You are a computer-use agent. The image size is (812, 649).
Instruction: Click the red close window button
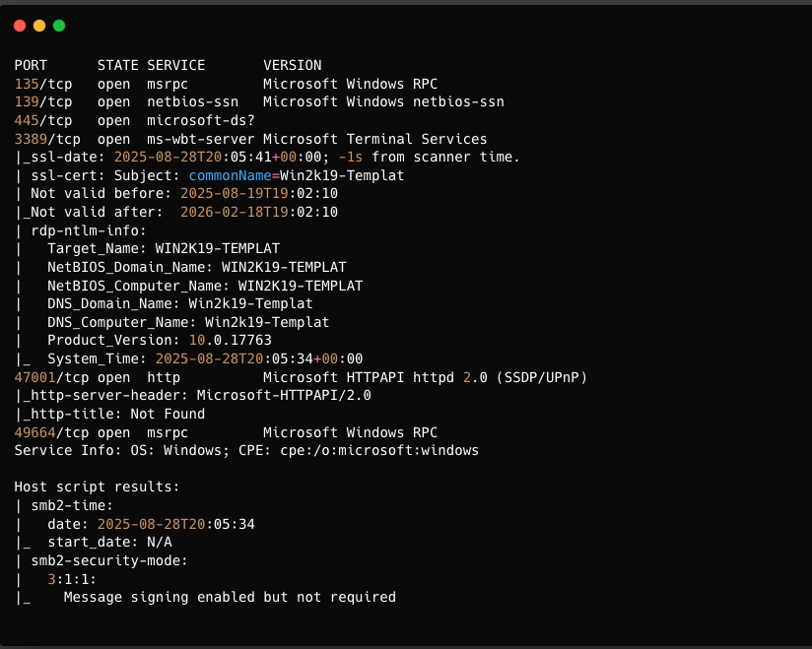pyautogui.click(x=20, y=26)
